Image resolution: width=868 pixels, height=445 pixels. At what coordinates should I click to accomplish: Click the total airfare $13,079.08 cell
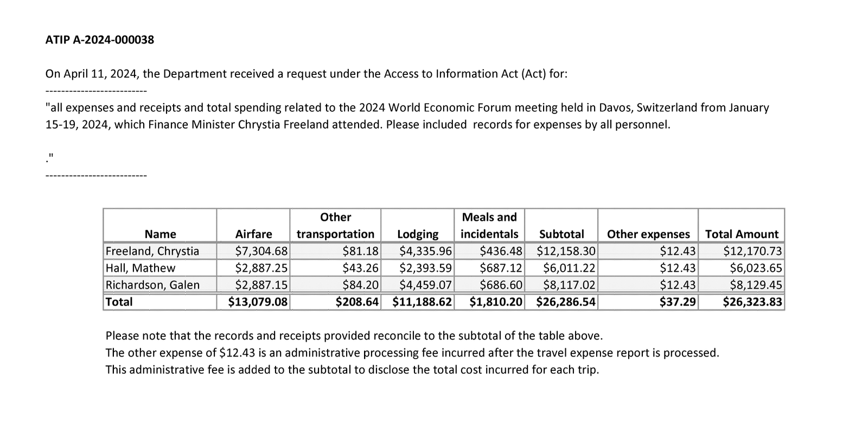258,302
